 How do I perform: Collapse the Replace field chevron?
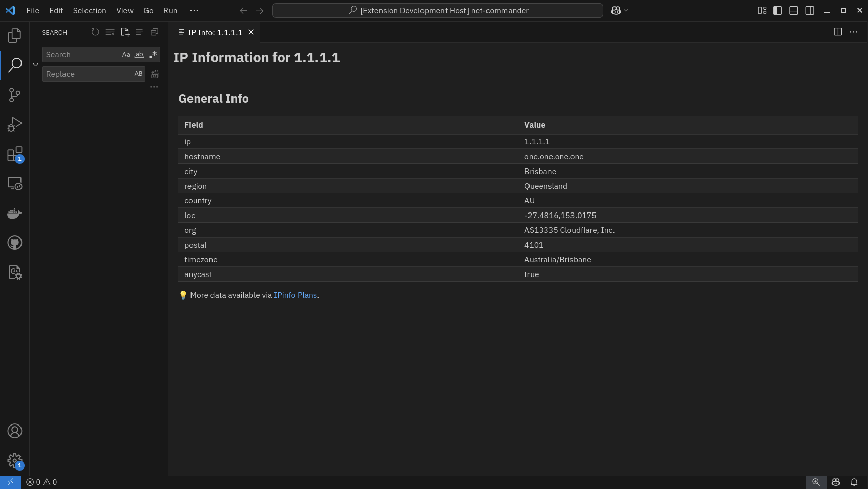click(x=35, y=65)
